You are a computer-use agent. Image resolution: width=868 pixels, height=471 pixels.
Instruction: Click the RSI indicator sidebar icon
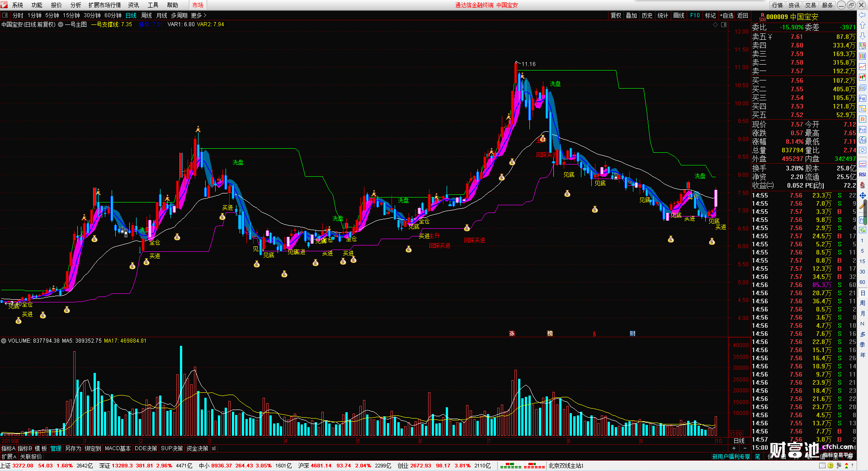click(x=863, y=174)
